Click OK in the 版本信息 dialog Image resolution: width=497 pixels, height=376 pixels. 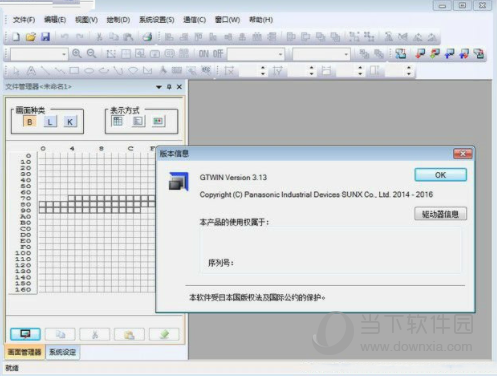(x=440, y=175)
